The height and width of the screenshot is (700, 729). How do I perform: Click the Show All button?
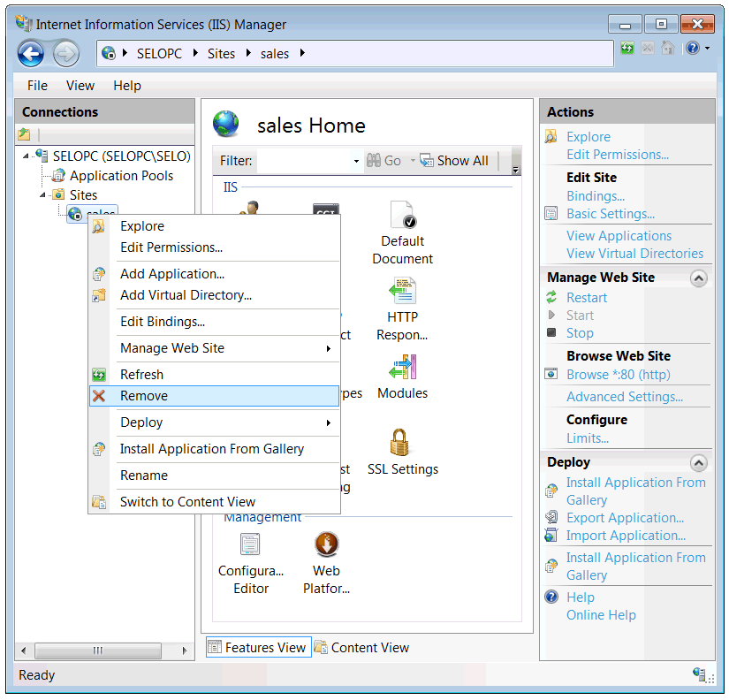[x=454, y=161]
